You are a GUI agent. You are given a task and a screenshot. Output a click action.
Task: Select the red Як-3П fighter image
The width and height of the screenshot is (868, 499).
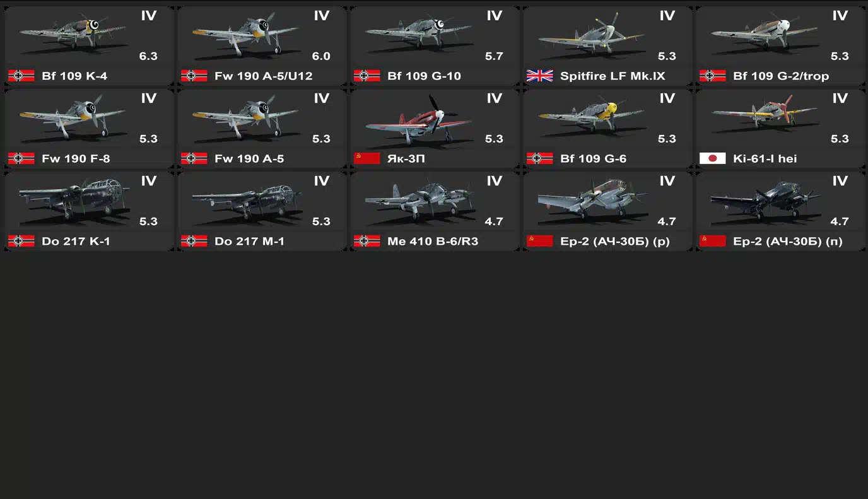418,119
